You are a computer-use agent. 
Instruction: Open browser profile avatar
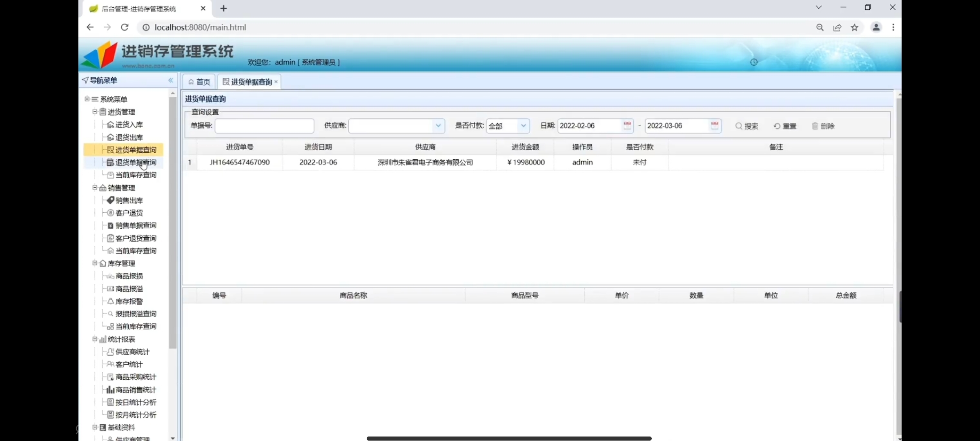pyautogui.click(x=876, y=27)
